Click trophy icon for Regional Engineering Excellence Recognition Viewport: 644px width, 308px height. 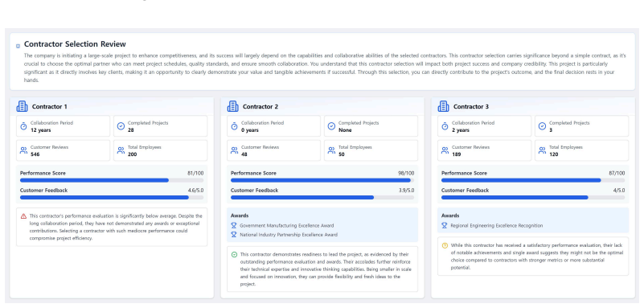click(445, 225)
